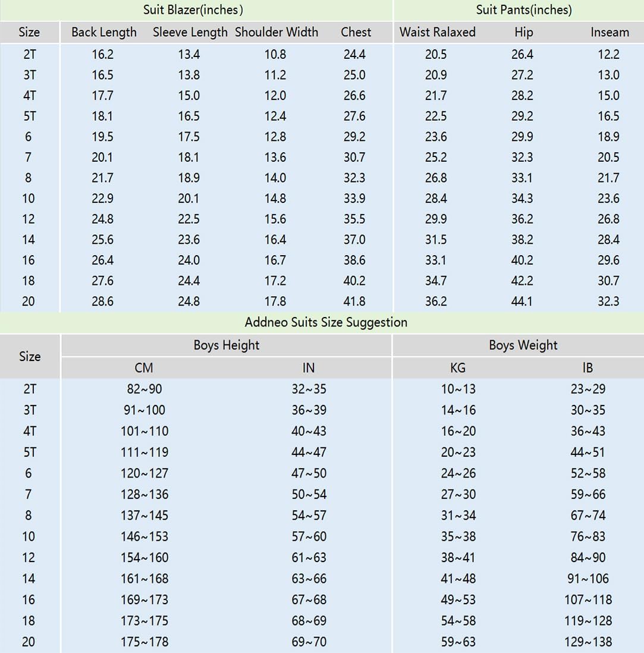Click the Suit Blazer(inches) header

(193, 10)
